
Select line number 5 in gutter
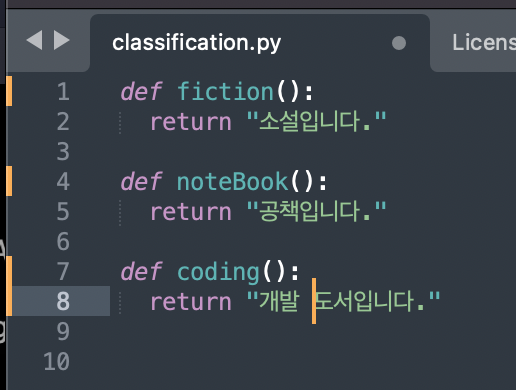pyautogui.click(x=63, y=211)
